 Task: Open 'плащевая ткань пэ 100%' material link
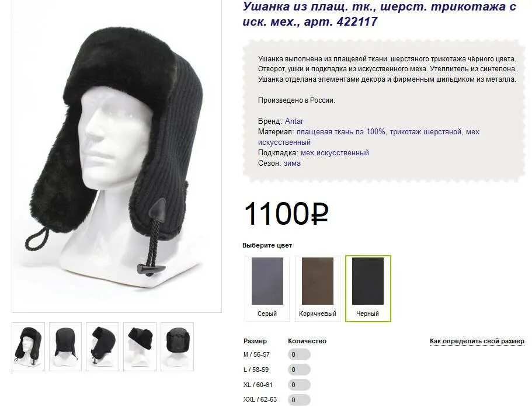(x=341, y=132)
